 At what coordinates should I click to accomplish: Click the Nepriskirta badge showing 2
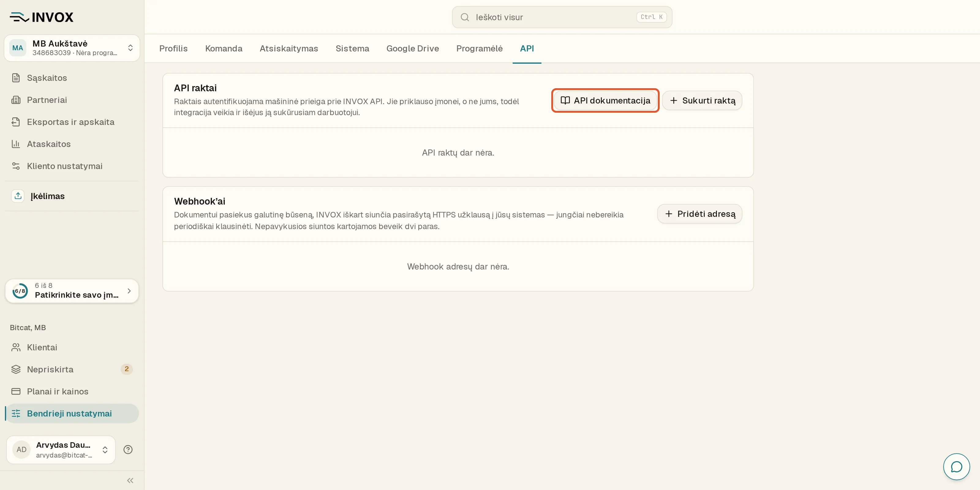127,369
